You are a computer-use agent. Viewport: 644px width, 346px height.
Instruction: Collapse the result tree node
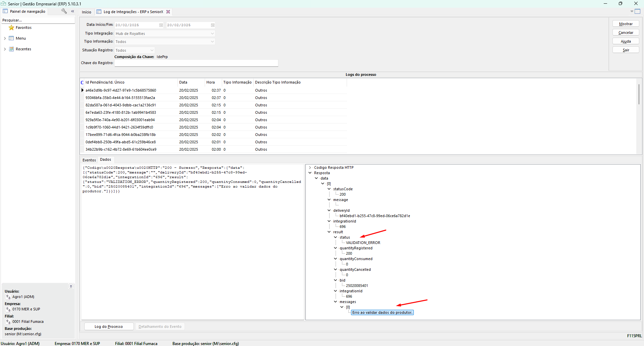click(x=329, y=232)
